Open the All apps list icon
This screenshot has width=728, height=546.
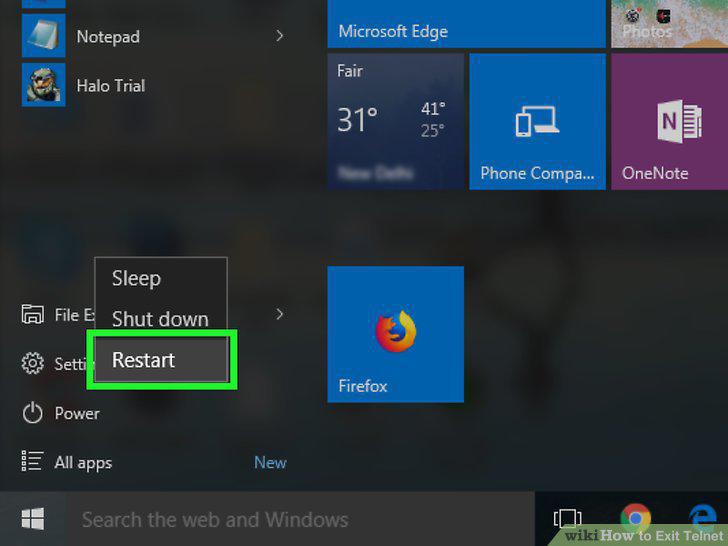pyautogui.click(x=32, y=462)
